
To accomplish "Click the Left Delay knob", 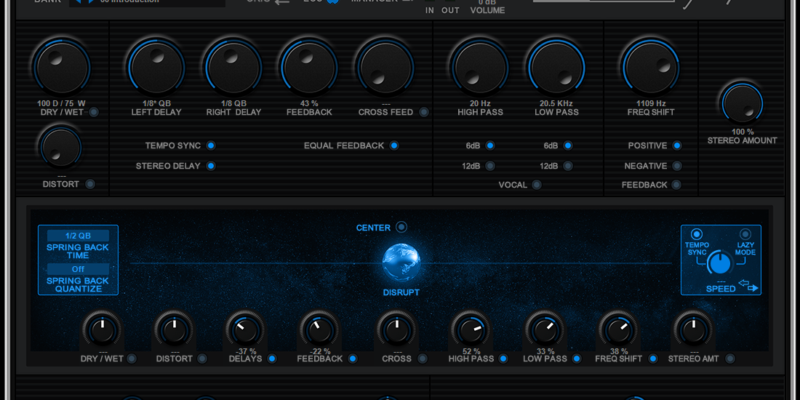I will [156, 67].
